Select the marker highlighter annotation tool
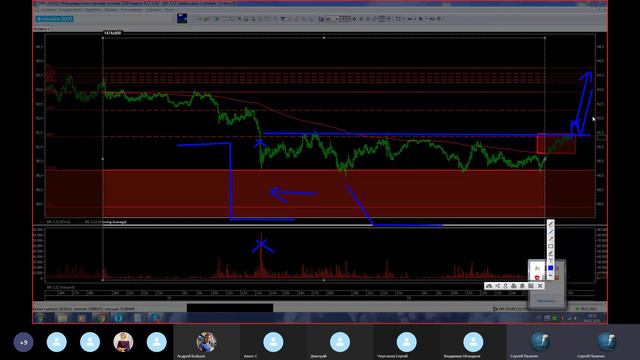Image resolution: width=640 pixels, height=360 pixels. [x=551, y=254]
